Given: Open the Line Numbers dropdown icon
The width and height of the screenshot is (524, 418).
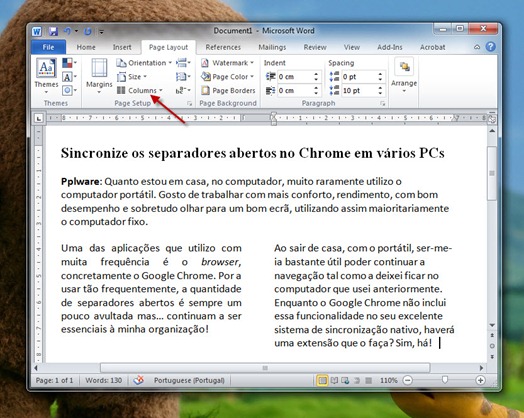Looking at the screenshot, I should coord(183,77).
